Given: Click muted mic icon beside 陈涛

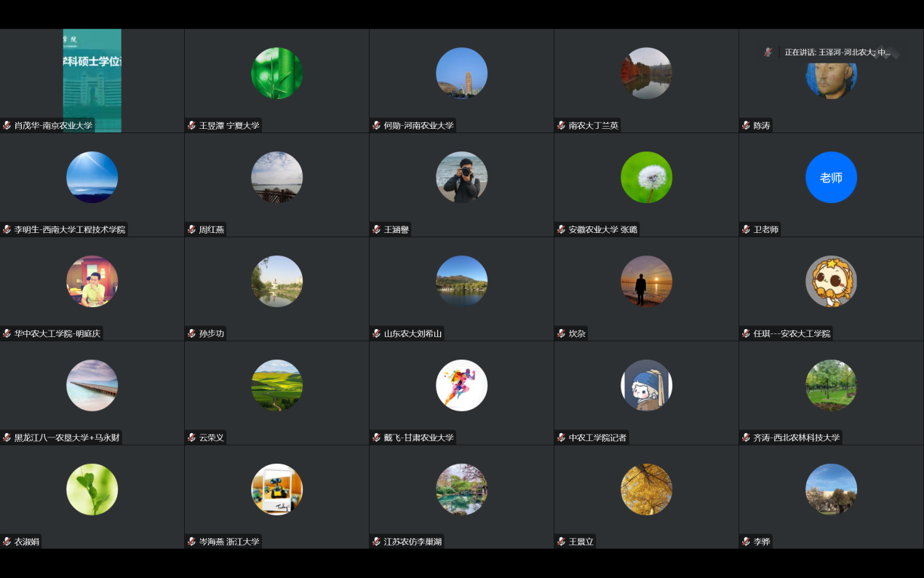Looking at the screenshot, I should [x=746, y=125].
